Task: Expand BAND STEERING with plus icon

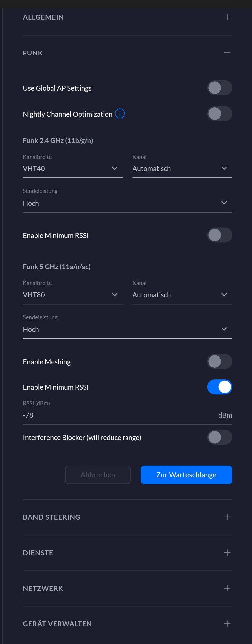Action: (227, 517)
